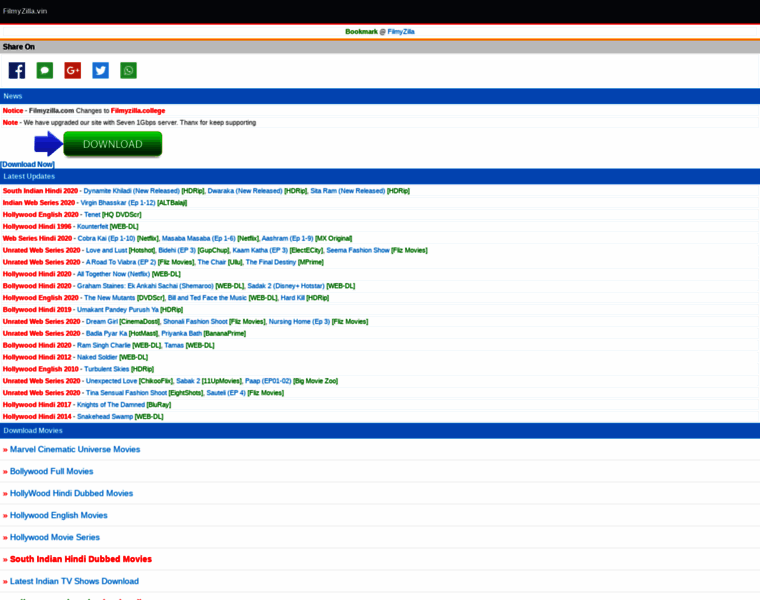Image resolution: width=760 pixels, height=600 pixels.
Task: Open Hollywood English Movies category
Action: [x=59, y=515]
